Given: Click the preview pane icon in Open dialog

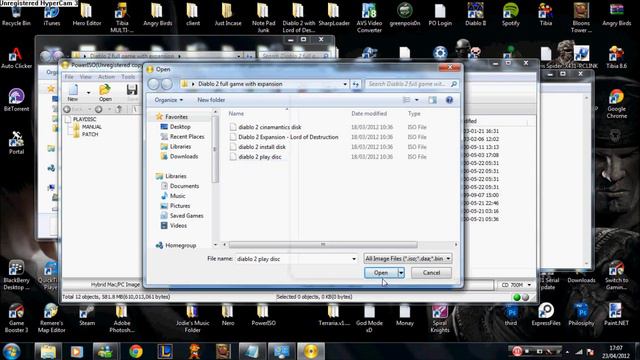Looking at the screenshot, I should pyautogui.click(x=432, y=100).
